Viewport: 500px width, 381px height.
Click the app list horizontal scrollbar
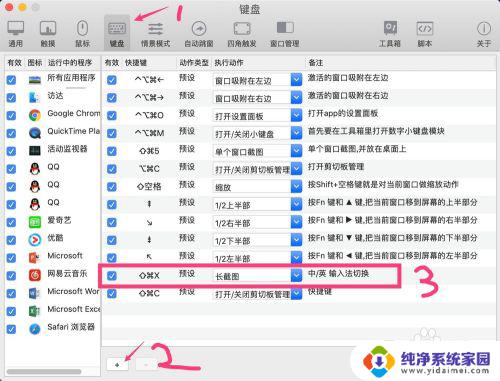tap(44, 371)
